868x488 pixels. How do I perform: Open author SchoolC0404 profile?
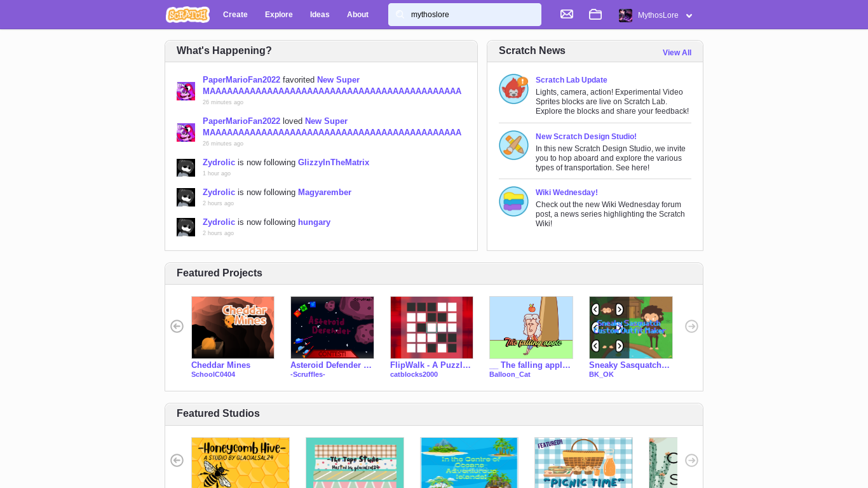(x=213, y=375)
